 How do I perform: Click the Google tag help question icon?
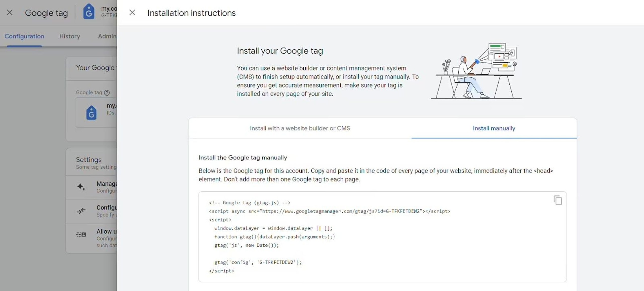click(x=107, y=93)
